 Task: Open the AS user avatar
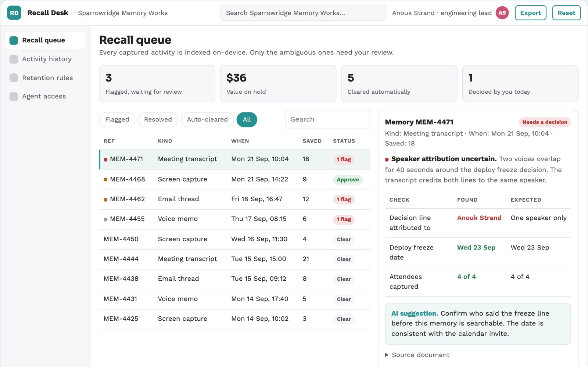[x=502, y=13]
